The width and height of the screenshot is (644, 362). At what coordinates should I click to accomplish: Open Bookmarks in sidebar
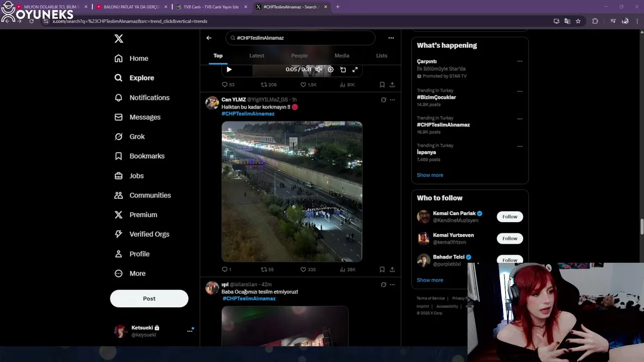tap(139, 156)
